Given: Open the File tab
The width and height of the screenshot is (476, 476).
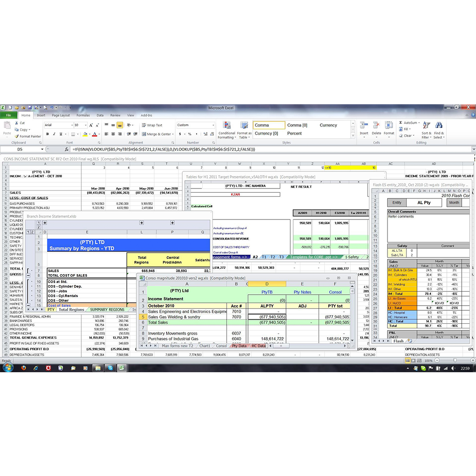Looking at the screenshot, I should click(x=9, y=115).
